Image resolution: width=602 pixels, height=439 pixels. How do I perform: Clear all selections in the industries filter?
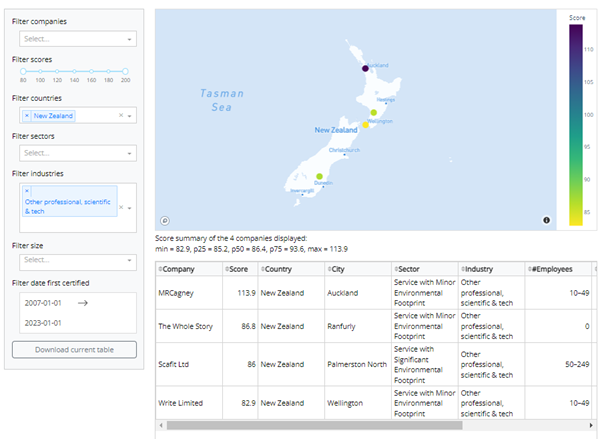(x=120, y=208)
